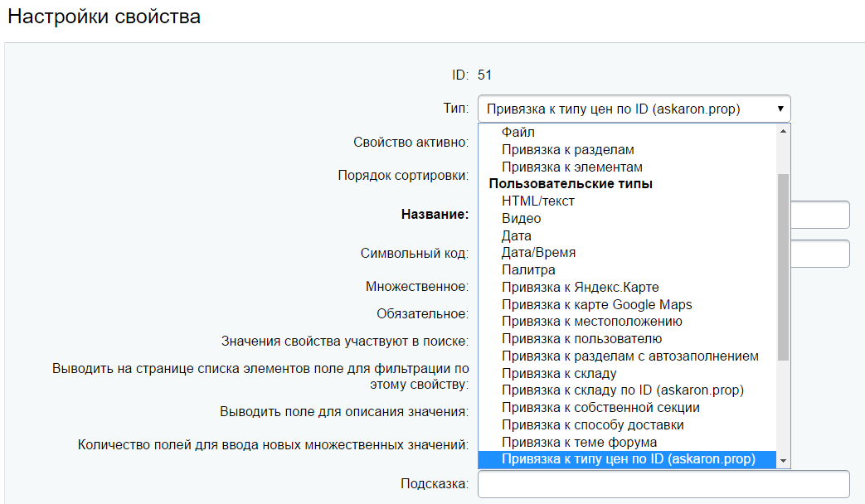Select the Файл option
This screenshot has height=504, width=865.
518,133
